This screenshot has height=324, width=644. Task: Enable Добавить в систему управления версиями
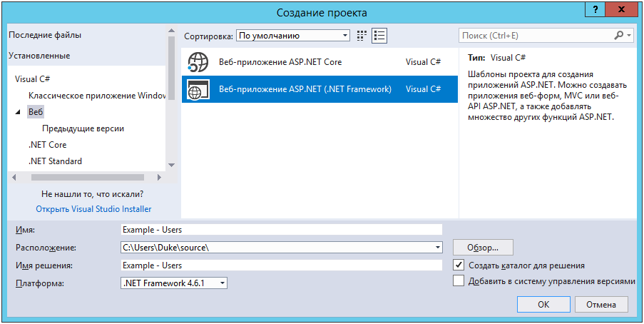click(x=459, y=281)
